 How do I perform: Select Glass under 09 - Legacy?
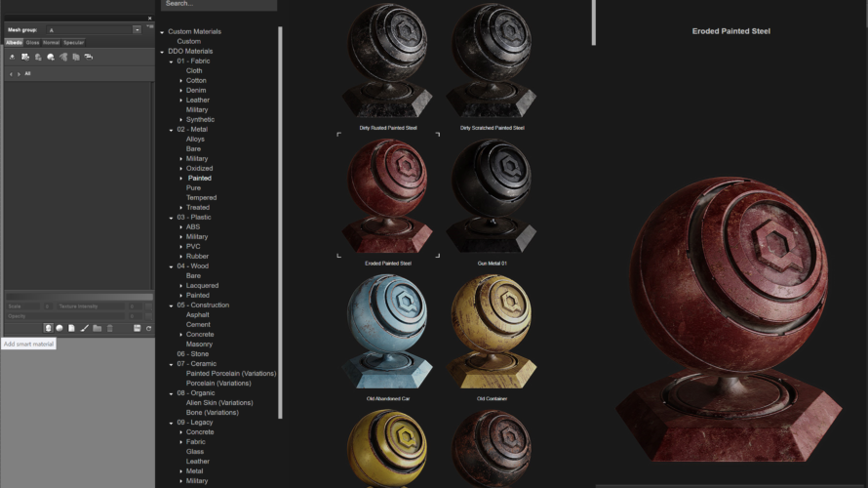pyautogui.click(x=194, y=452)
